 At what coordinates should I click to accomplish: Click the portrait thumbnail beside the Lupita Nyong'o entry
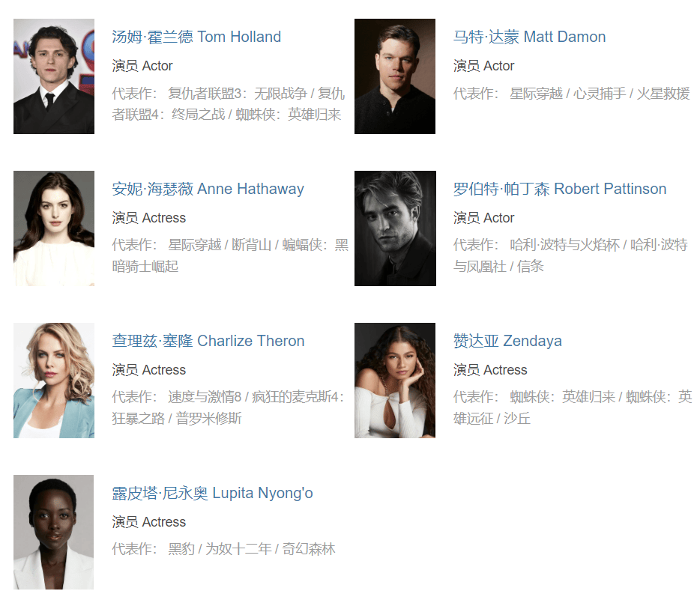click(53, 533)
